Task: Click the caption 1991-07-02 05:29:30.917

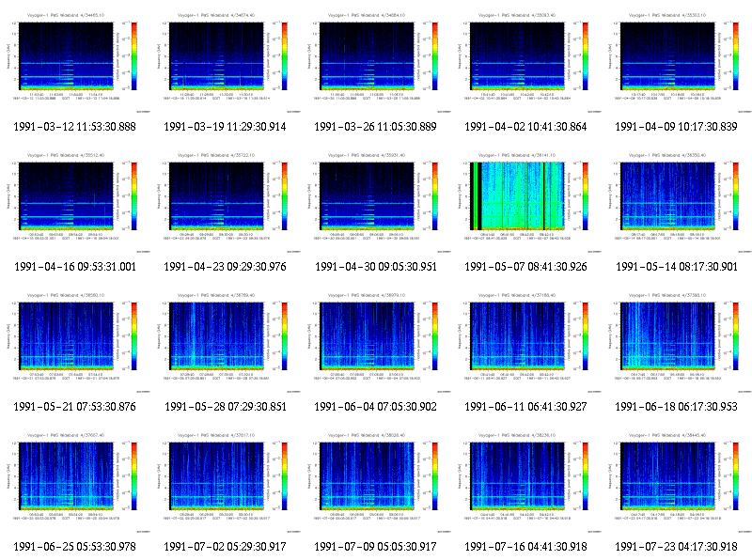Action: tap(225, 547)
